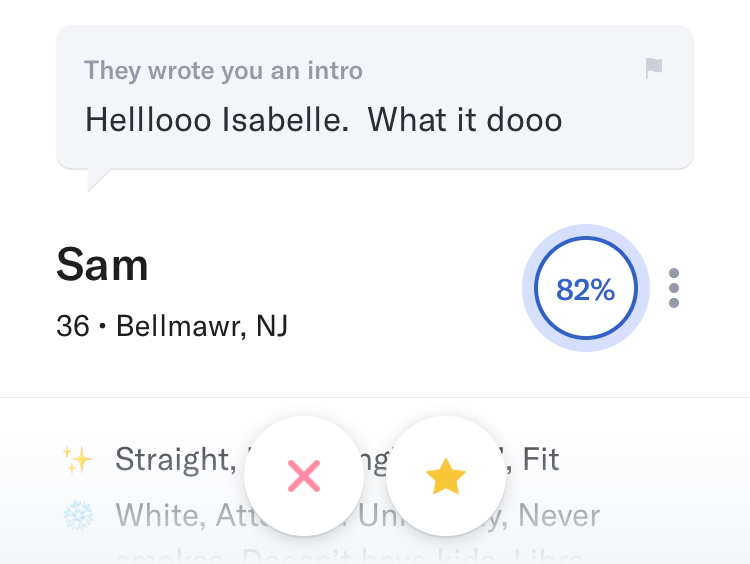Image resolution: width=750 pixels, height=564 pixels.
Task: Pass on Sam with the X button
Action: [304, 476]
